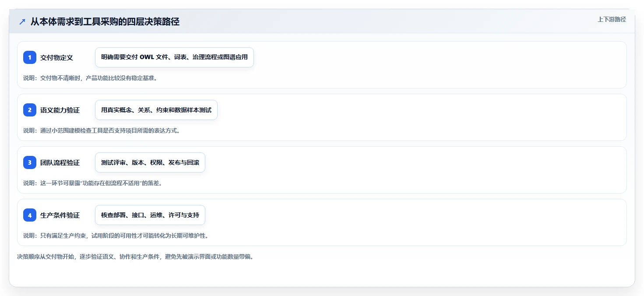Click the 测试评审、版本、权限、发布与回滚 chip
Screen dimensions: 644x296
coord(150,162)
